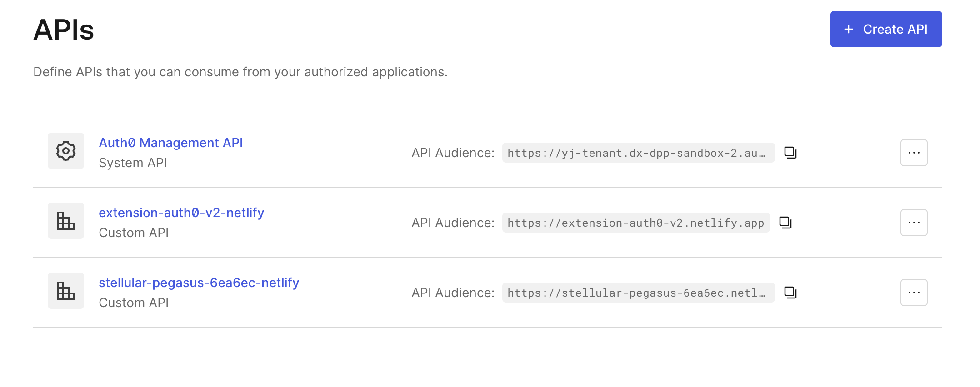Image resolution: width=980 pixels, height=387 pixels.
Task: Click 'API Audience:' label in stellular-pegasus row
Action: [x=453, y=293]
